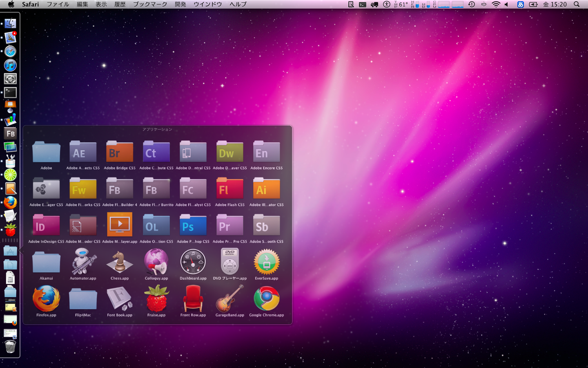Screen dimensions: 588x368
Task: Open Dashboard.app in the Applications stack
Action: [x=193, y=263]
